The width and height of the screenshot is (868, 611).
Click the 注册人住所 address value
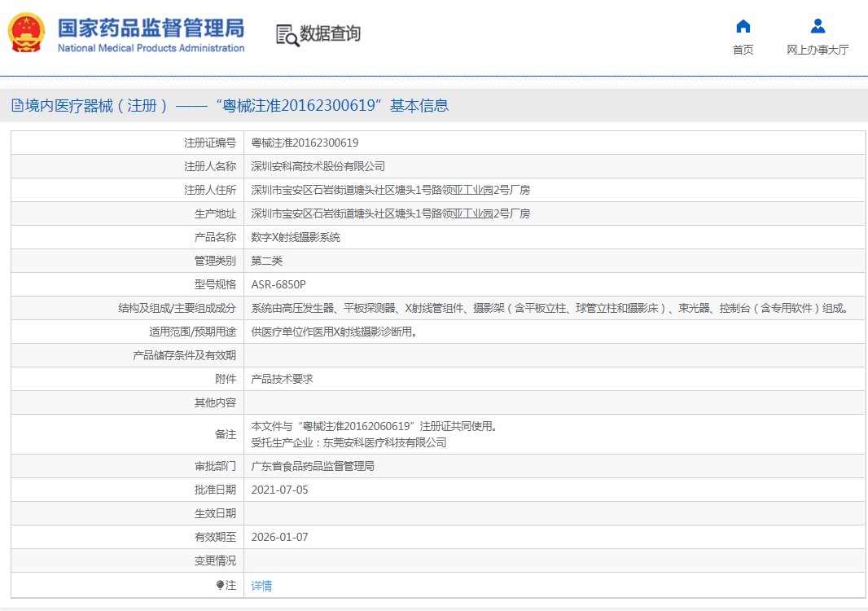coord(390,190)
